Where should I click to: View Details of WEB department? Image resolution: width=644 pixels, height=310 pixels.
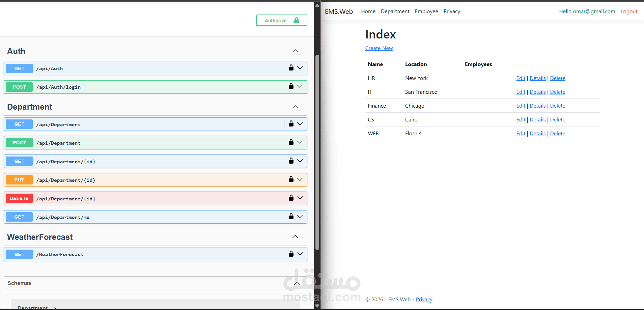pos(537,134)
